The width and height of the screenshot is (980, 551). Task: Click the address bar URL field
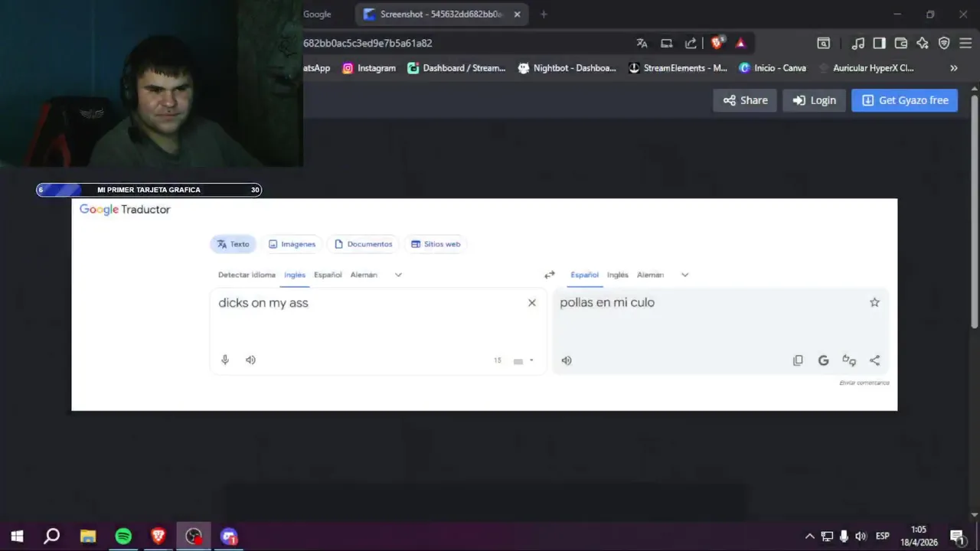tap(459, 43)
